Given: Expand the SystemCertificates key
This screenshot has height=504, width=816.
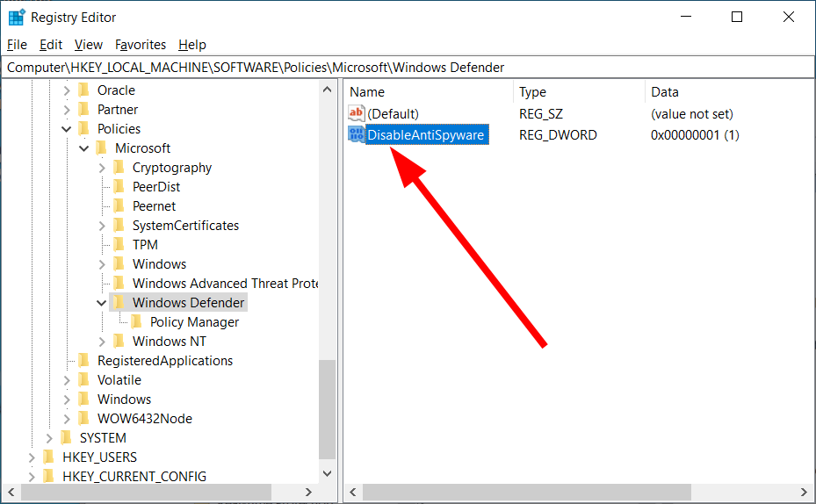Looking at the screenshot, I should (x=102, y=226).
